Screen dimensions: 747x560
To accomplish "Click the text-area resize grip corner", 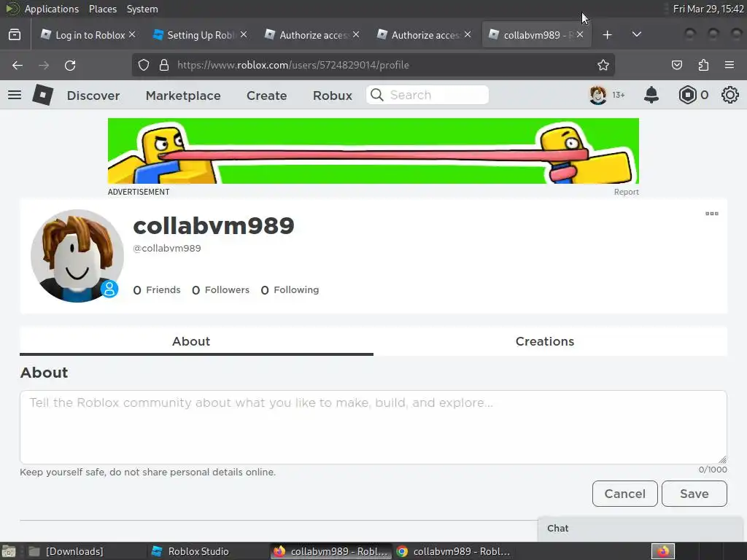I will tap(722, 459).
